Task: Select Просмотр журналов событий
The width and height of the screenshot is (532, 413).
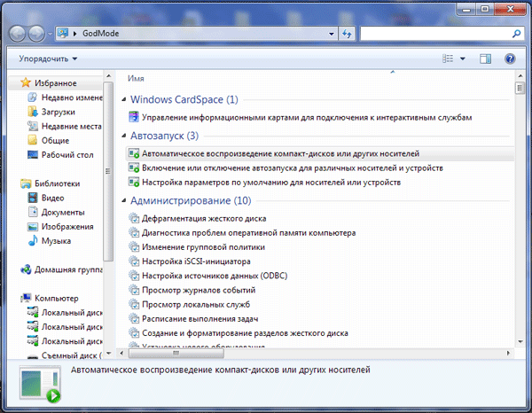Action: click(192, 290)
